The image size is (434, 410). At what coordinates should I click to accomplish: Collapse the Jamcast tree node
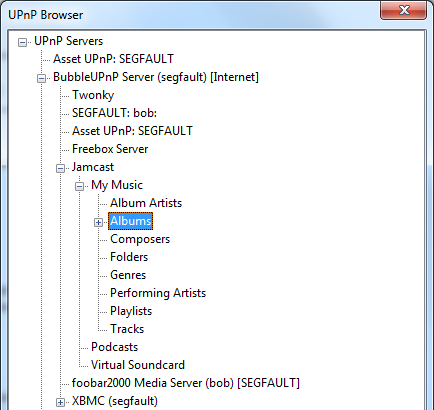(x=60, y=168)
